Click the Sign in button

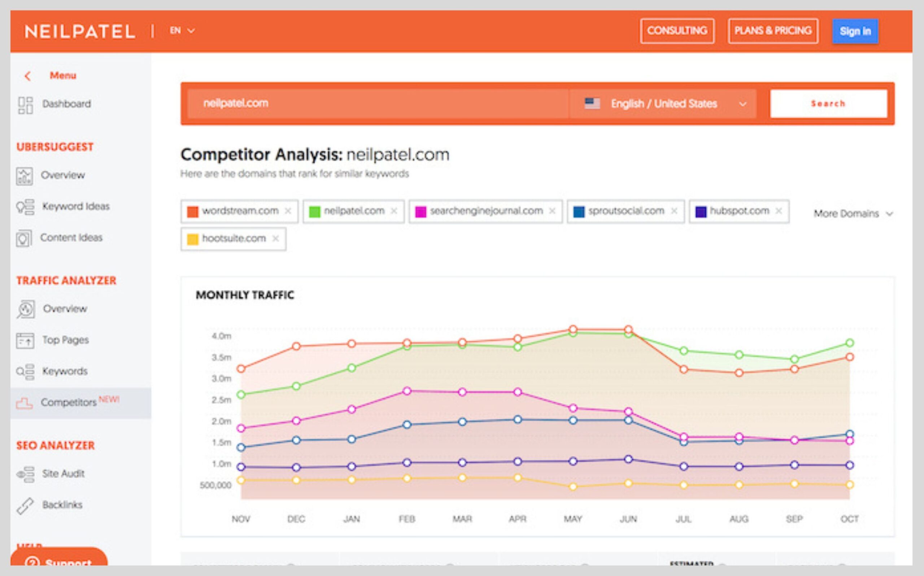[x=855, y=31]
